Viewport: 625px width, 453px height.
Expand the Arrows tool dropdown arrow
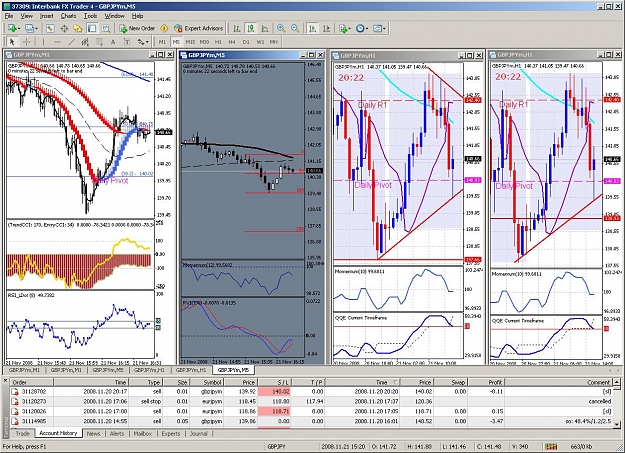[147, 41]
